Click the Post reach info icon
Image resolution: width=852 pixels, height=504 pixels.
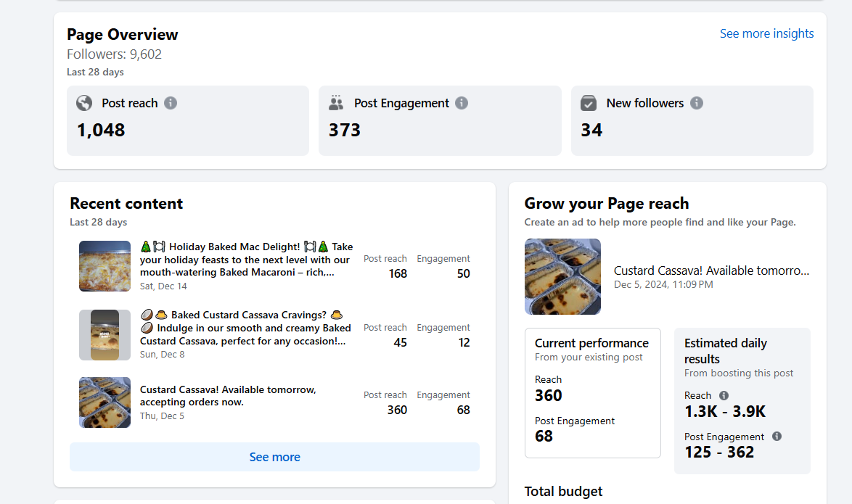(x=171, y=103)
